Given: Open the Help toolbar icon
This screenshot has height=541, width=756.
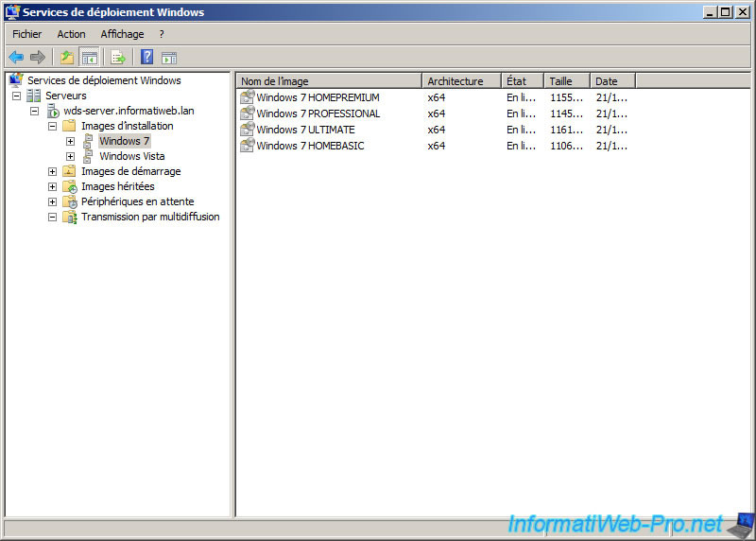Looking at the screenshot, I should click(x=147, y=57).
